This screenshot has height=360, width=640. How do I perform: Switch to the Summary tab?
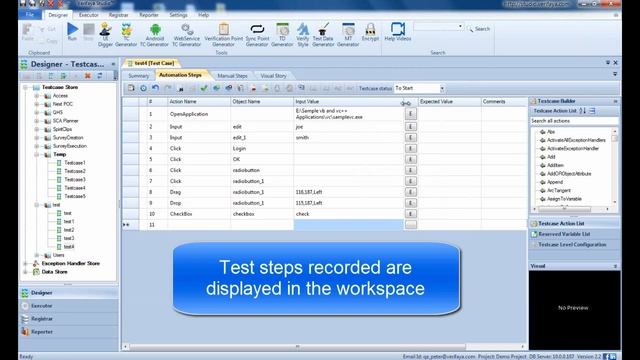tap(139, 76)
